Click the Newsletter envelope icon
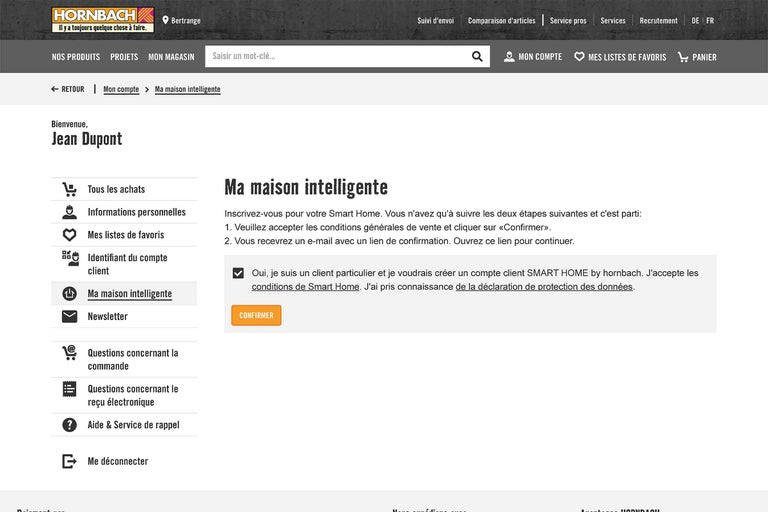The width and height of the screenshot is (768, 512). point(69,316)
